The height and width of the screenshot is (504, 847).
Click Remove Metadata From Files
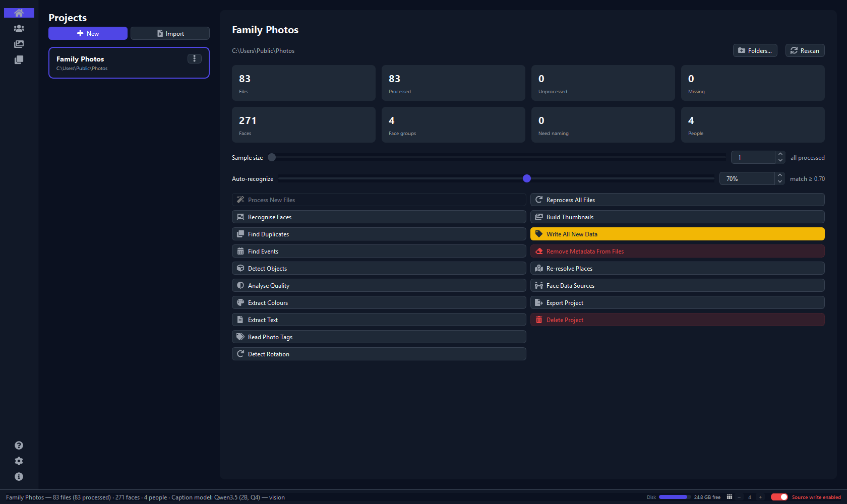(678, 251)
